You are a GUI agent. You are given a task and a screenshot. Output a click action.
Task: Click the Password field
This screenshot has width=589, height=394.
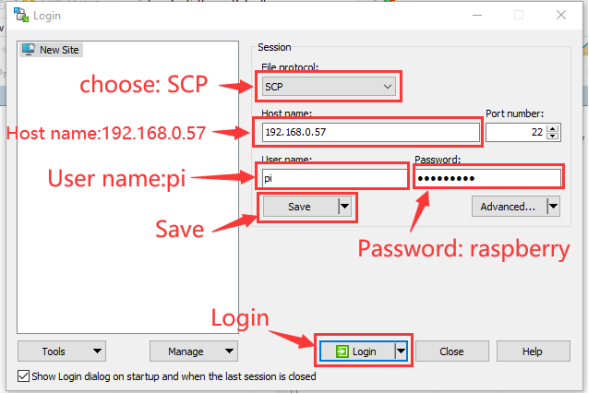[488, 178]
